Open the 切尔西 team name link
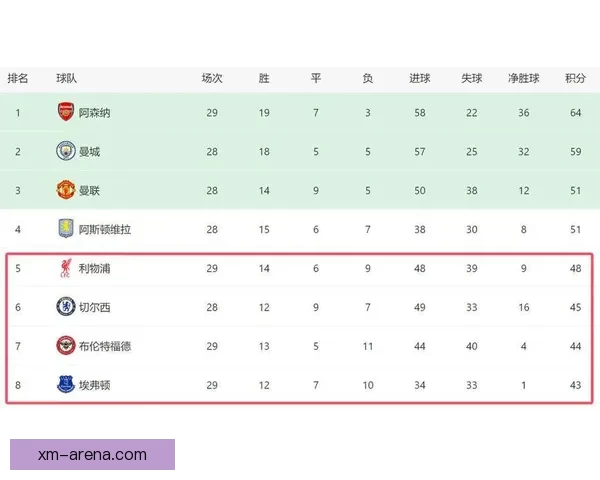Image resolution: width=600 pixels, height=480 pixels. [95, 308]
